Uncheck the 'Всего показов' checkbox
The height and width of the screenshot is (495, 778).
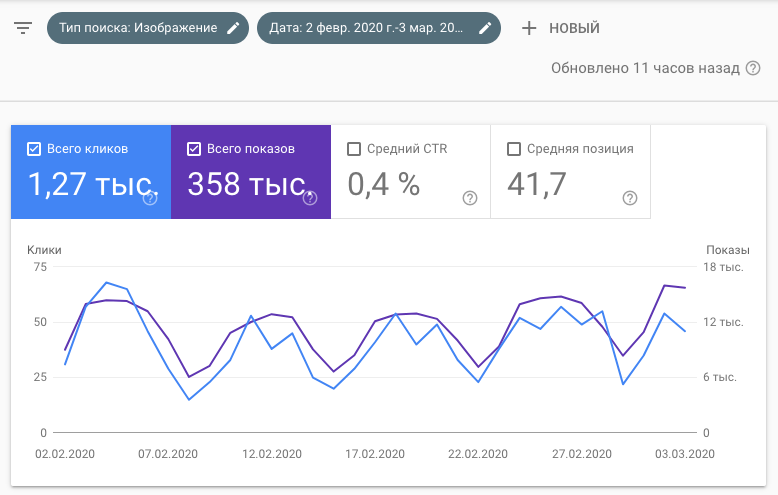click(193, 149)
